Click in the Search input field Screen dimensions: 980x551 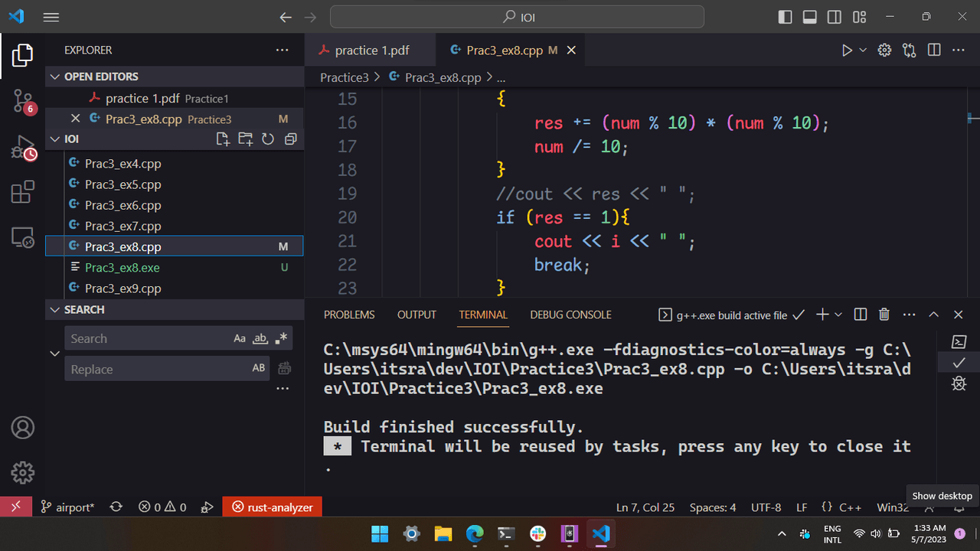coord(145,338)
